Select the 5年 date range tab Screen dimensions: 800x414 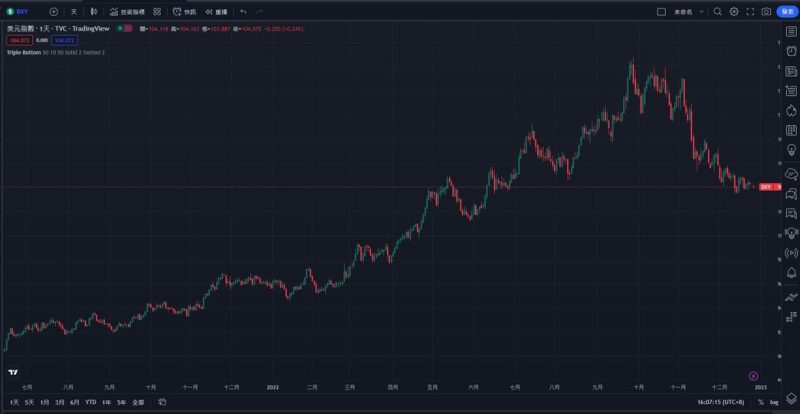tap(121, 402)
